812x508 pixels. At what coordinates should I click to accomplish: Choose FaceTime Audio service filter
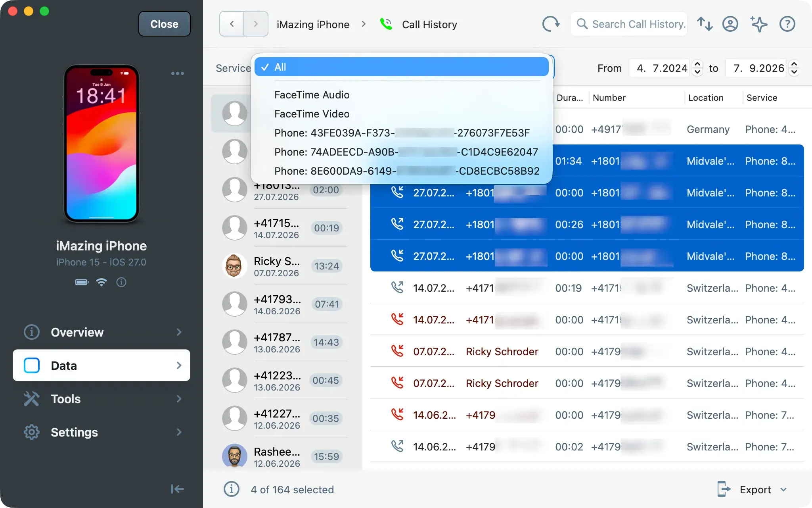tap(402, 95)
